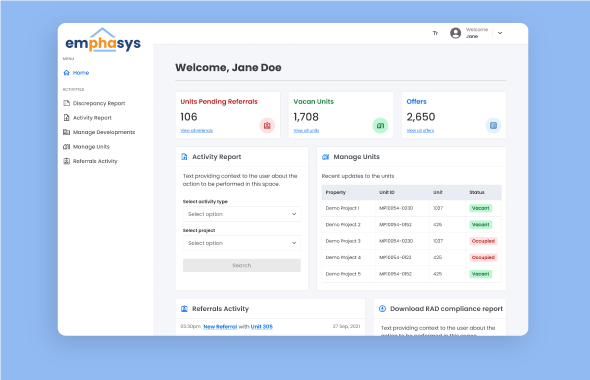
Task: Click the 2,650 offers count
Action: point(421,117)
